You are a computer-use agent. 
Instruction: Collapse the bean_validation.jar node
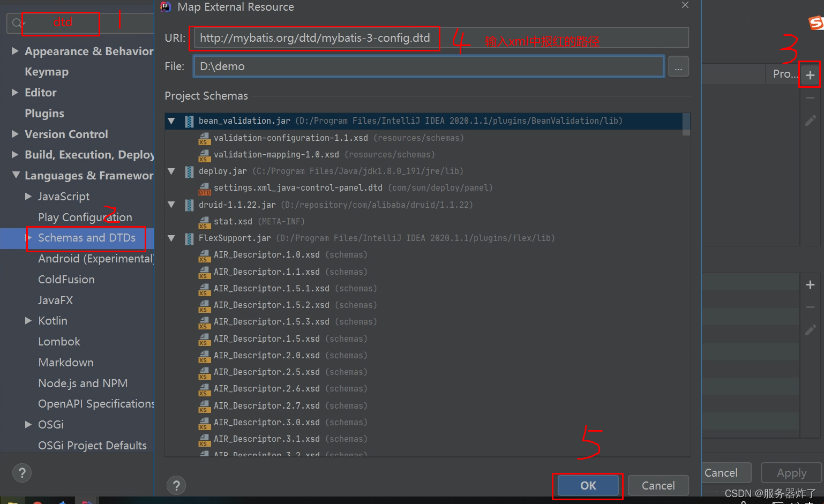click(171, 121)
